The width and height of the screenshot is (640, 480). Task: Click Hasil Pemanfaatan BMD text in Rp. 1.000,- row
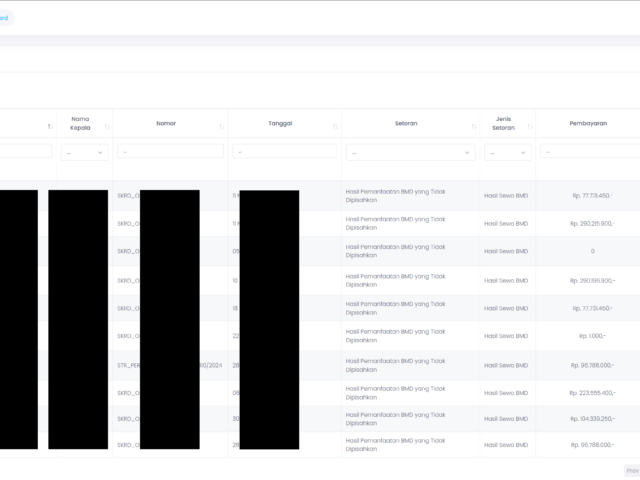[396, 336]
